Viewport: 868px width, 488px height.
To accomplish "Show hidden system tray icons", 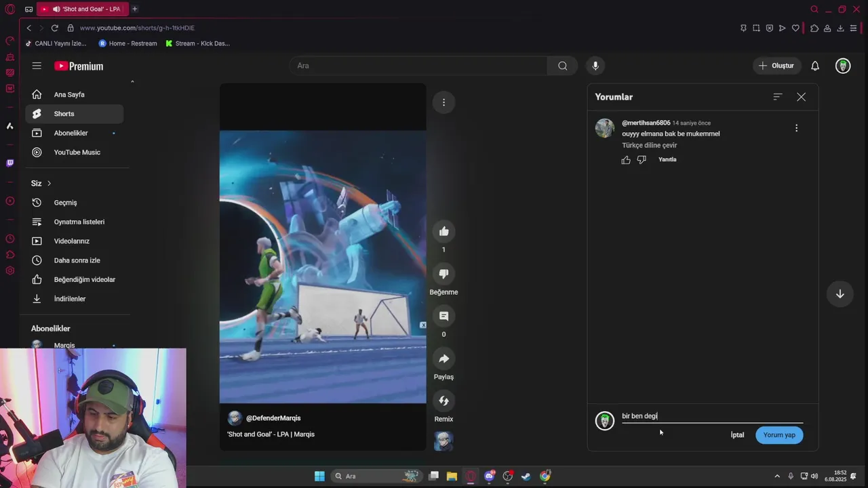I will 777,476.
